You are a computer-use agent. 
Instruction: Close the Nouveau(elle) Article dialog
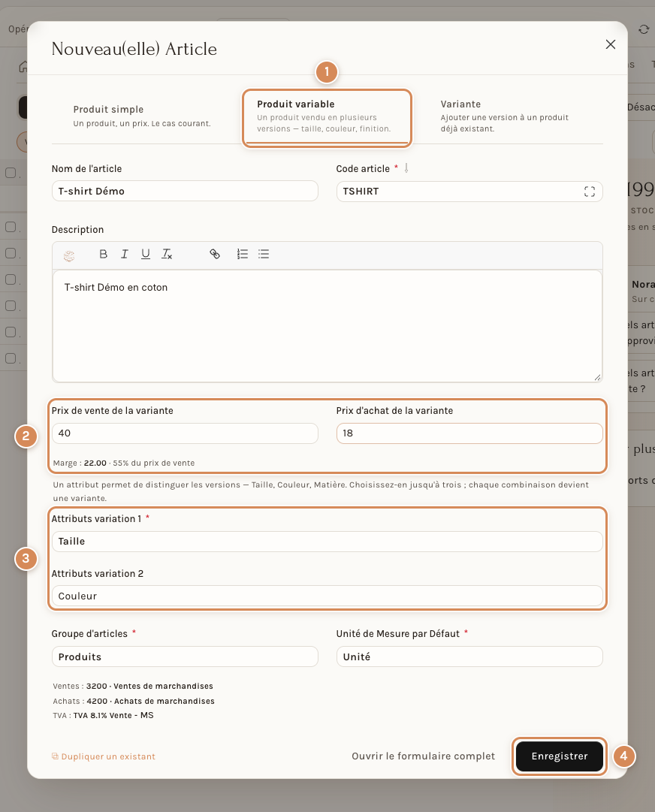click(611, 44)
